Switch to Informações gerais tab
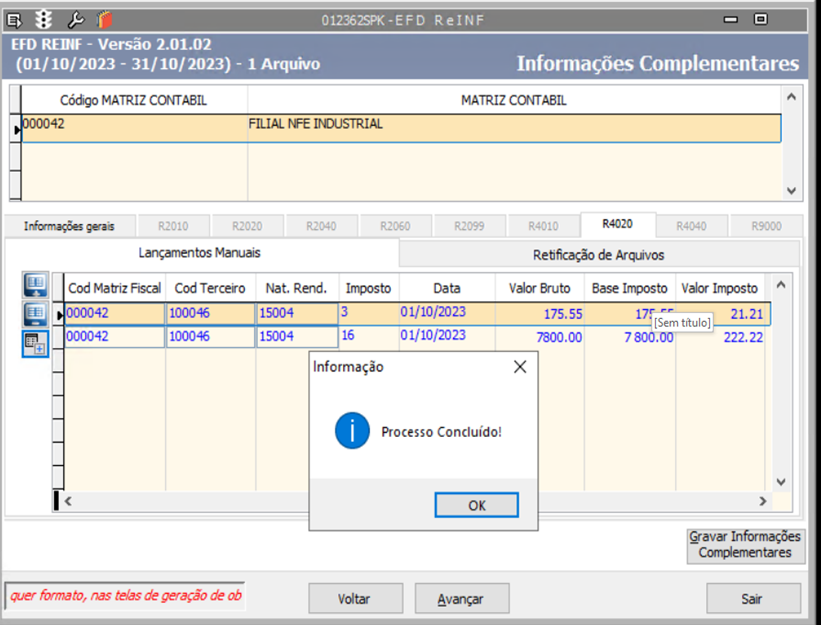The width and height of the screenshot is (821, 625). click(x=69, y=226)
